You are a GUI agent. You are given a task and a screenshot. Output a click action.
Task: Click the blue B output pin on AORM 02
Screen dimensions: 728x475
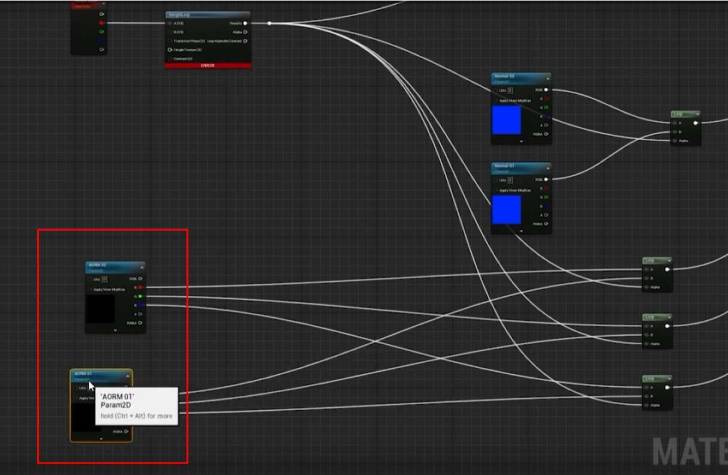point(140,305)
